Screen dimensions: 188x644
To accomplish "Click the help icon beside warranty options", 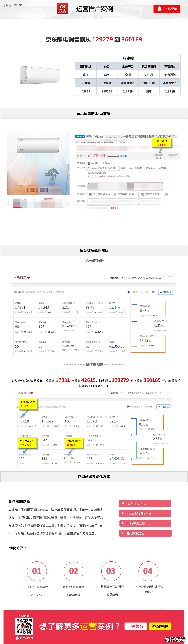I will pyautogui.click(x=166, y=195).
